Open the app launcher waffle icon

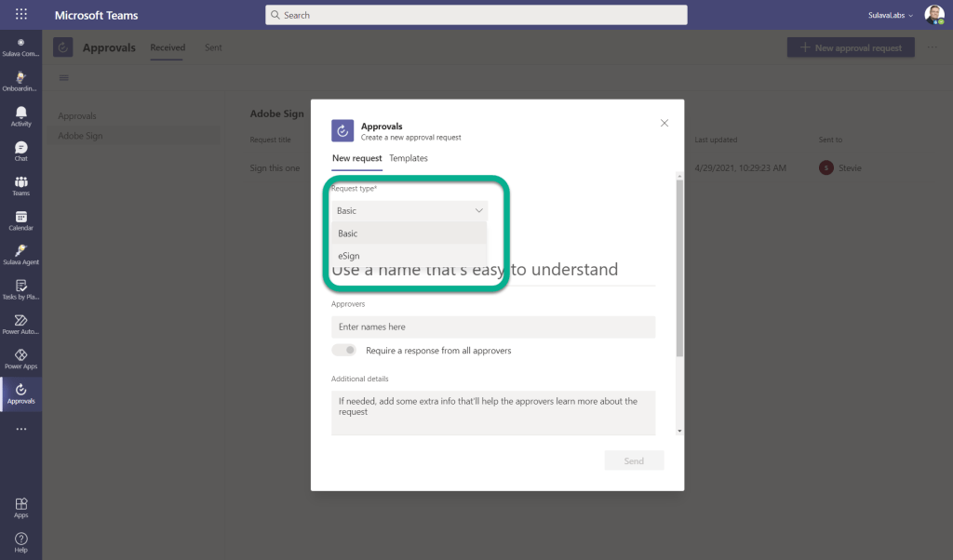(20, 15)
